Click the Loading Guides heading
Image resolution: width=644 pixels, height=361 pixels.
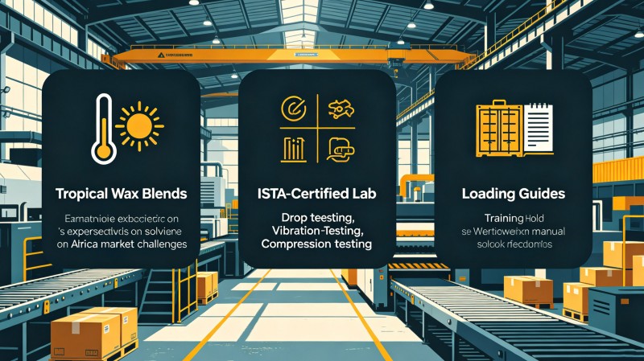(514, 194)
